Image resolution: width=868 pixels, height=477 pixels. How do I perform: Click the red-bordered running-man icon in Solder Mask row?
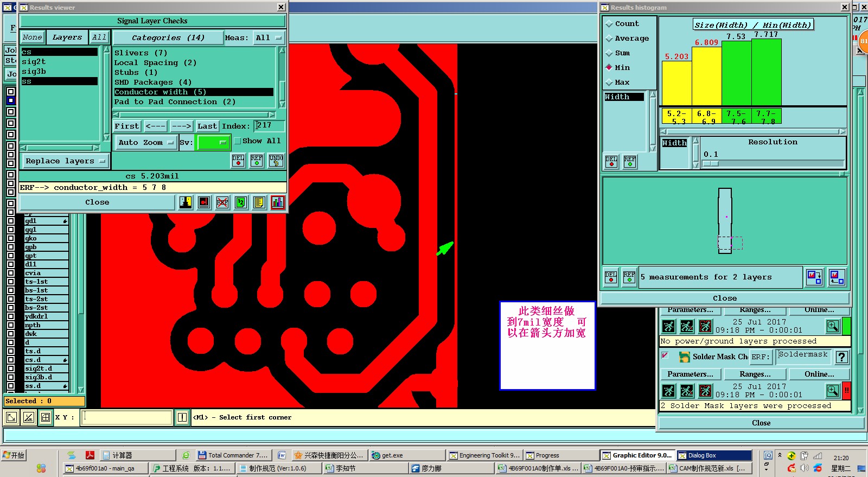click(705, 391)
